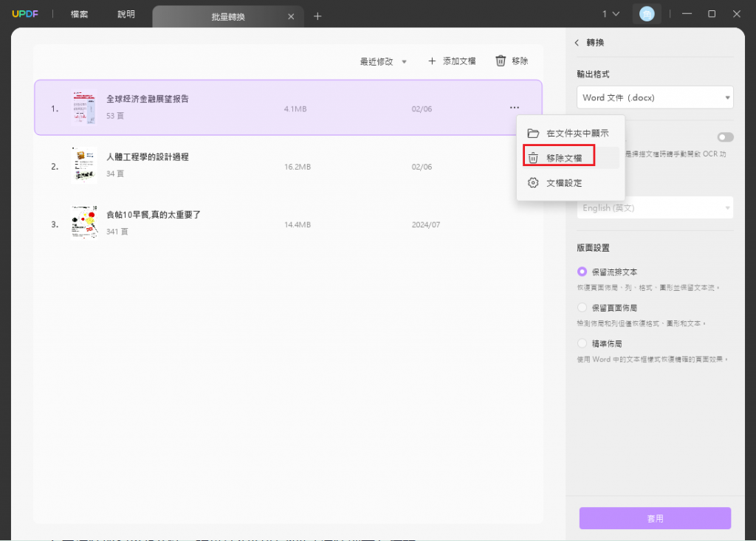Toggle the OCR recognition switch

pos(725,137)
